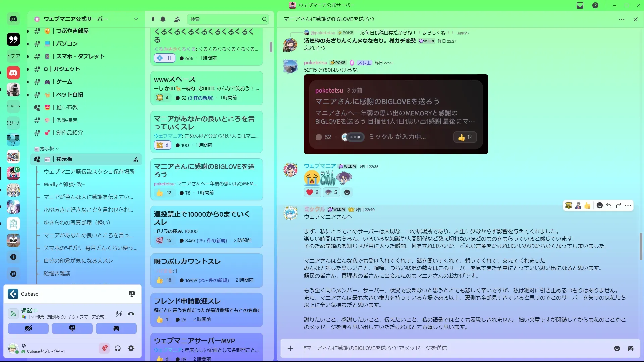644x362 pixels.
Task: Open the ゲーム channel
Action: (x=64, y=82)
